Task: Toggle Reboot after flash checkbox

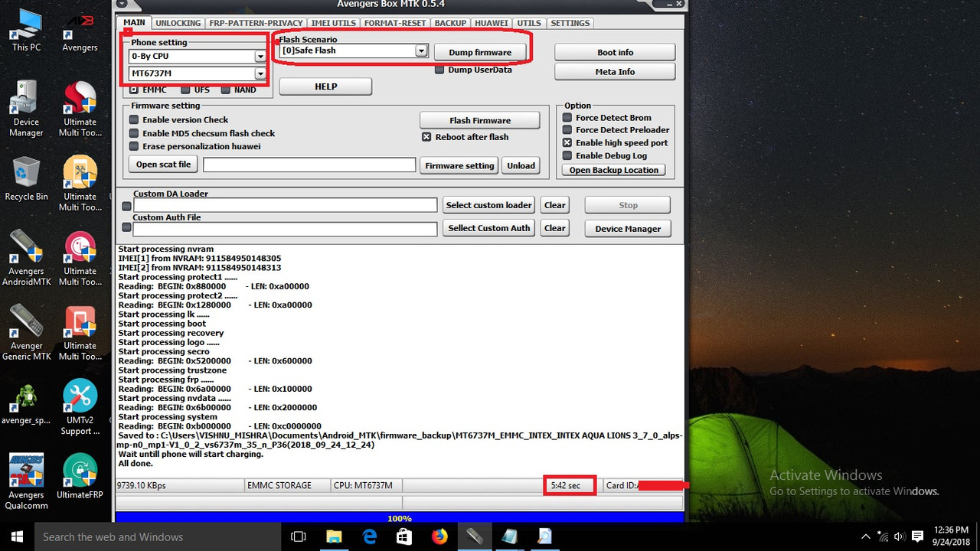Action: coord(427,137)
